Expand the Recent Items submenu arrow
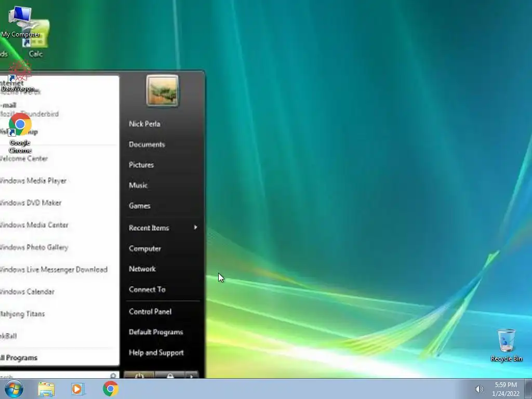The width and height of the screenshot is (532, 399). pyautogui.click(x=195, y=228)
